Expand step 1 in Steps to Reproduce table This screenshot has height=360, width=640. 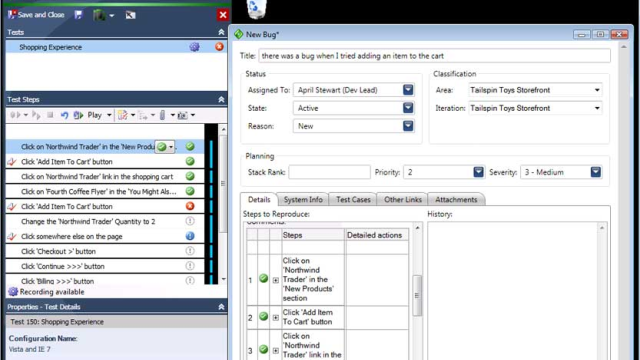click(276, 280)
